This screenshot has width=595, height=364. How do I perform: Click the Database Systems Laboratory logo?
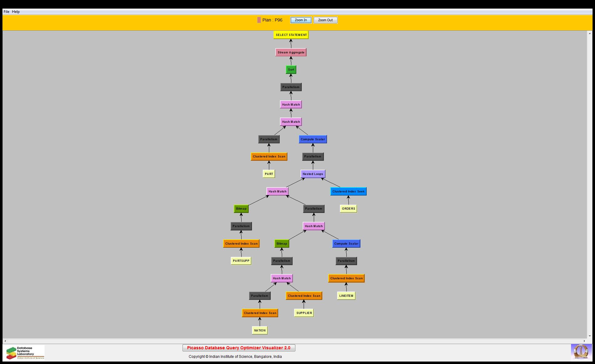[x=25, y=353]
